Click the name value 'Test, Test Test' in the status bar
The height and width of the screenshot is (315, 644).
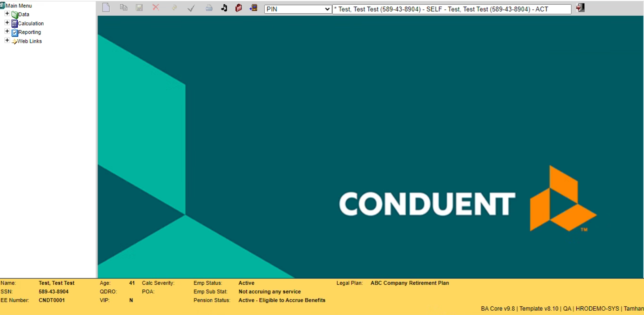(x=57, y=283)
